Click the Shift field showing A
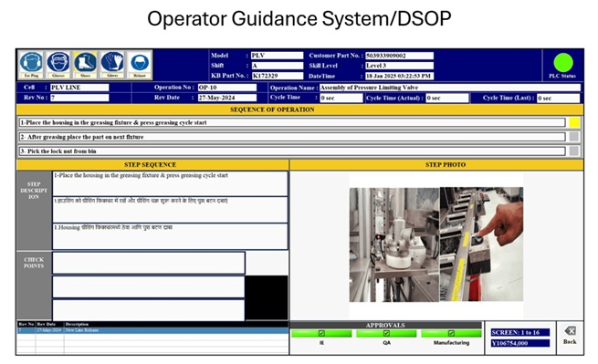 [278, 66]
